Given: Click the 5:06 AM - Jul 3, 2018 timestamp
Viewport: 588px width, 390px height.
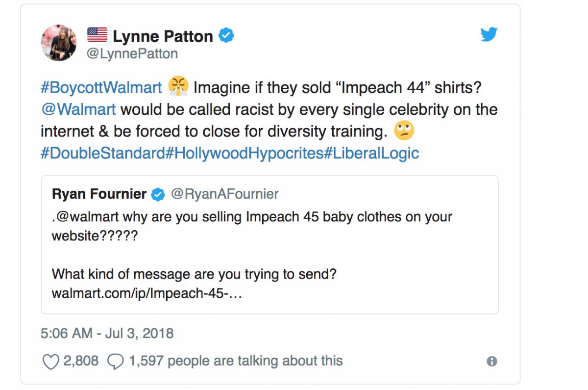Looking at the screenshot, I should click(107, 334).
